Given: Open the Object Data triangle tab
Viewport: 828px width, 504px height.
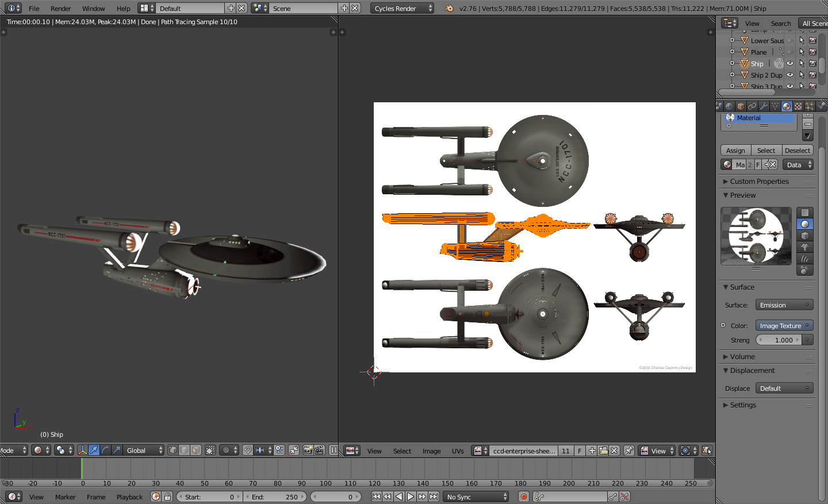Looking at the screenshot, I should tap(775, 106).
